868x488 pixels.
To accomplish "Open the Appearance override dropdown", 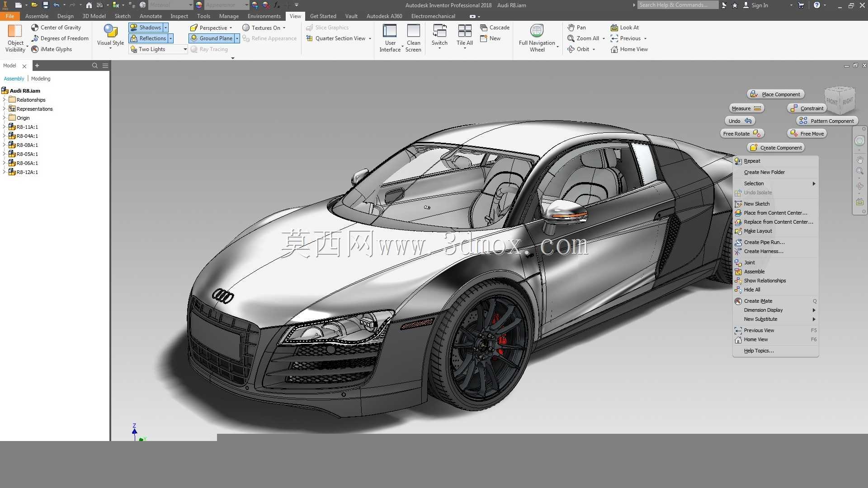I will coord(227,5).
